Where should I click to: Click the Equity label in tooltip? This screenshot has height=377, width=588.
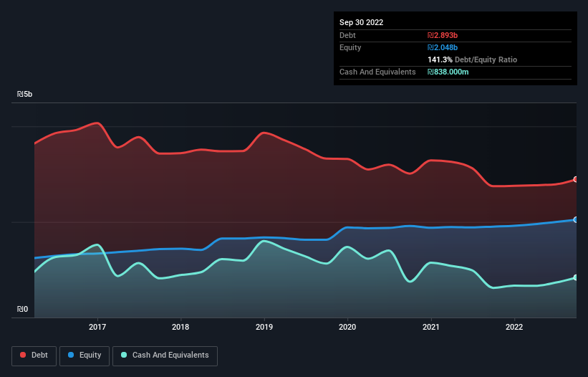(x=350, y=47)
